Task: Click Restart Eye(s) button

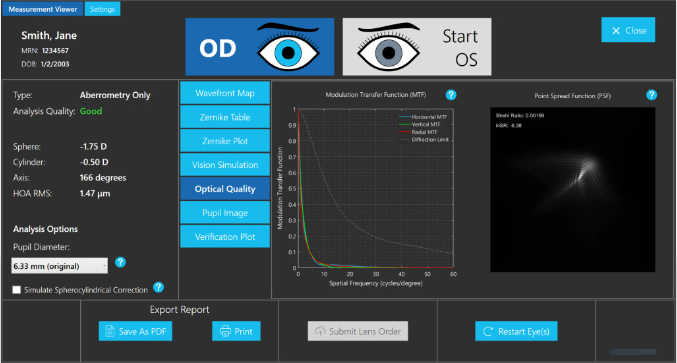Action: click(x=516, y=331)
